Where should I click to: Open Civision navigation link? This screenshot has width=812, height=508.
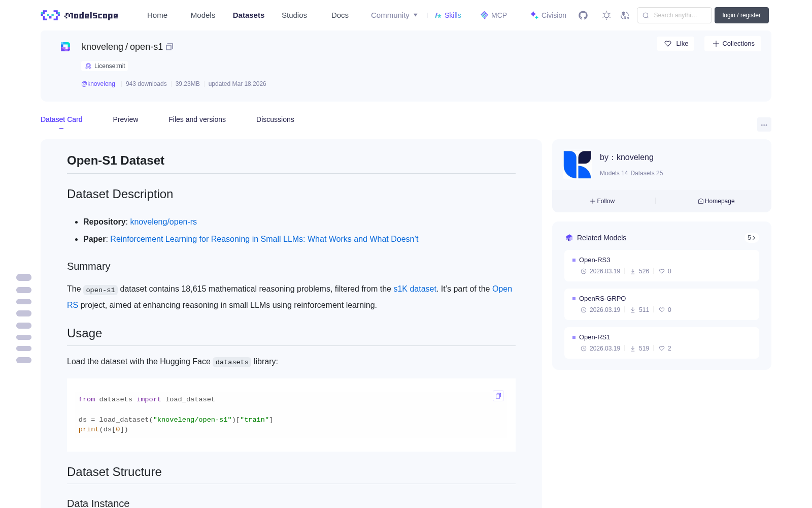(548, 15)
